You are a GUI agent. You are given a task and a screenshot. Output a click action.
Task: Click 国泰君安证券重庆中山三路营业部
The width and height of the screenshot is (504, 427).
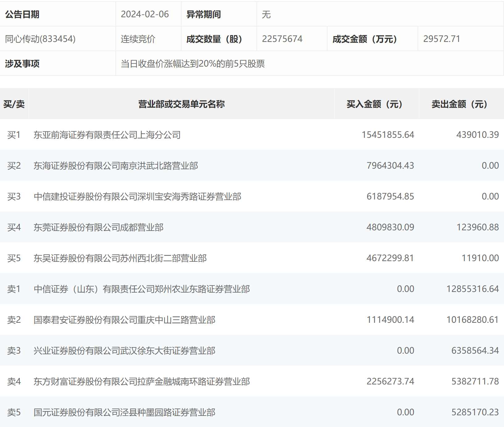click(124, 320)
